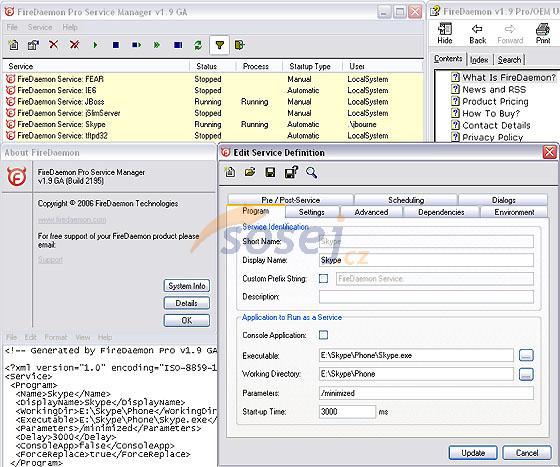Switch to the Advanced tab
This screenshot has width=560, height=467.
(x=371, y=212)
